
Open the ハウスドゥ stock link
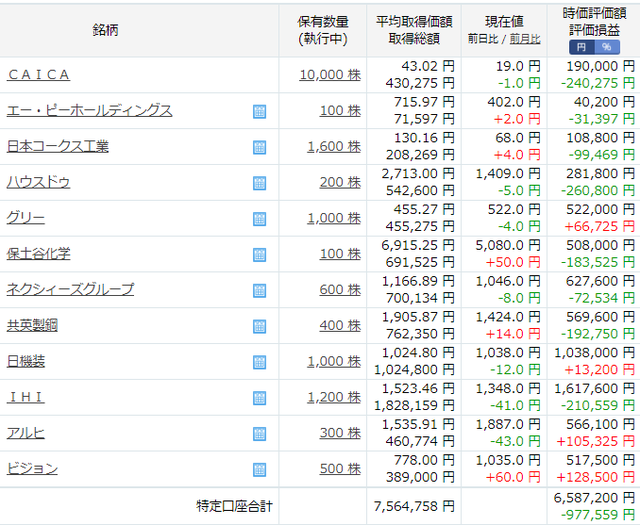[38, 182]
